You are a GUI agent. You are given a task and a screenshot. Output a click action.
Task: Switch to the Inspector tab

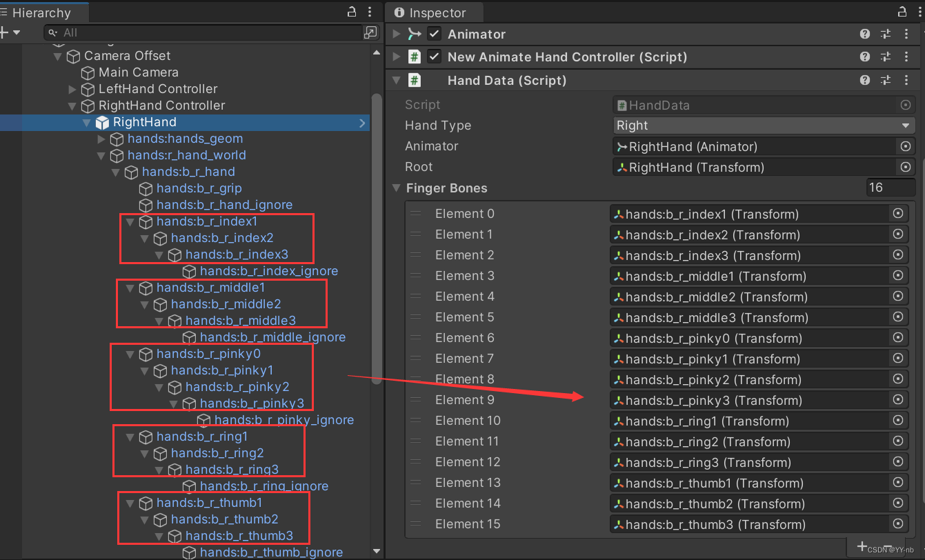pyautogui.click(x=435, y=12)
